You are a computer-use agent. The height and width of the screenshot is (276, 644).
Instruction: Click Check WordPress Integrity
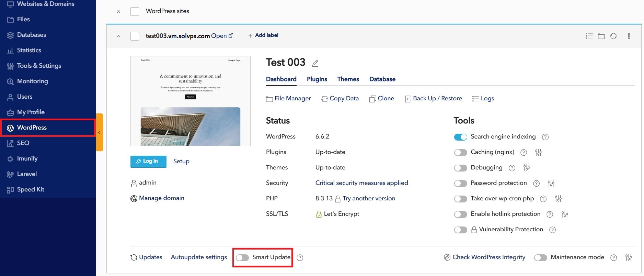[485, 257]
